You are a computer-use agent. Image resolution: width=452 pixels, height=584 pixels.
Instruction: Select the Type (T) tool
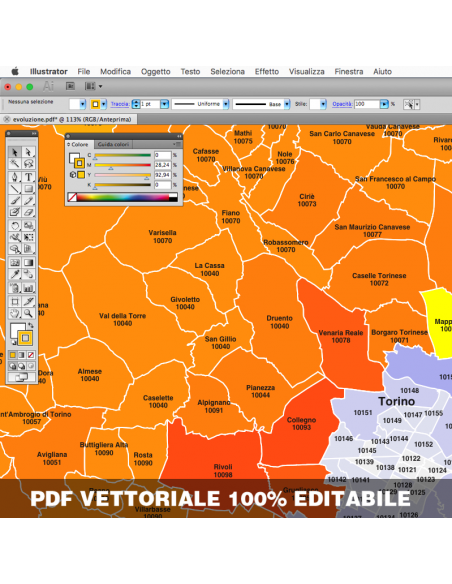tap(28, 177)
